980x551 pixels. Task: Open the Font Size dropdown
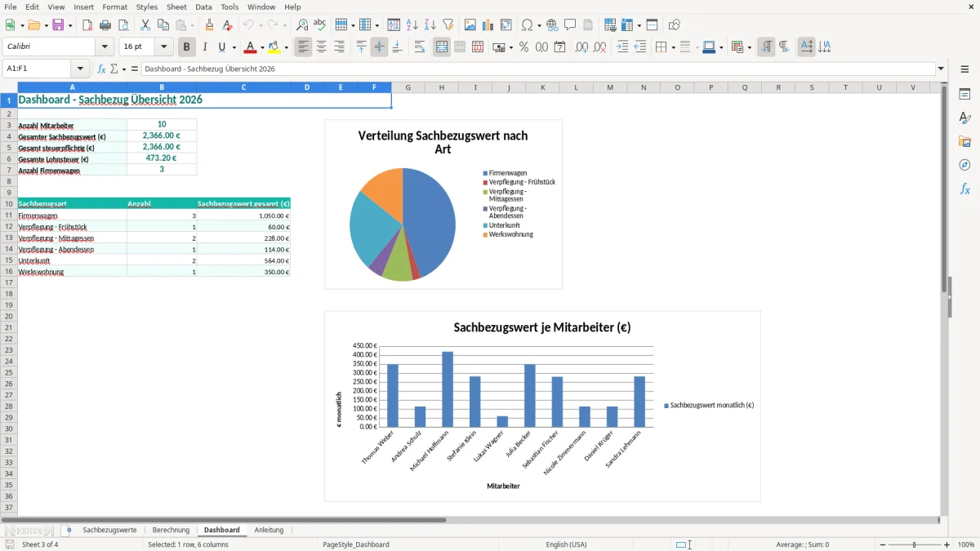pos(163,47)
